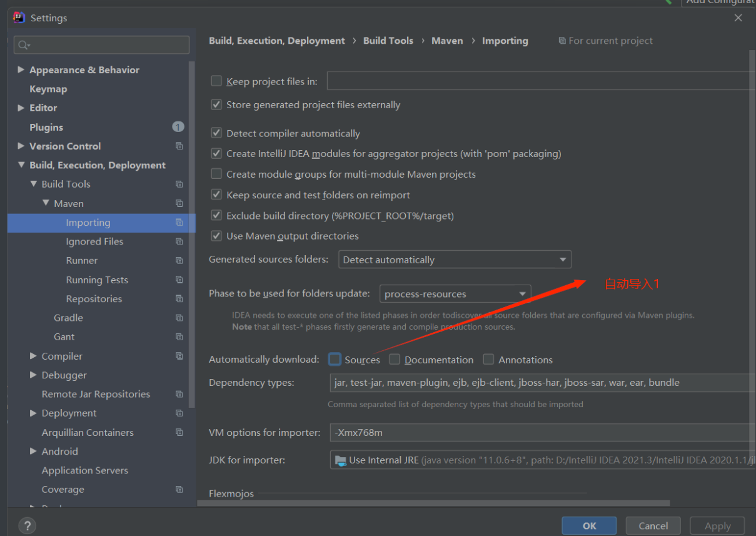This screenshot has width=756, height=536.
Task: Toggle Create IntelliJ IDEA modules for aggregator projects
Action: pyautogui.click(x=216, y=153)
